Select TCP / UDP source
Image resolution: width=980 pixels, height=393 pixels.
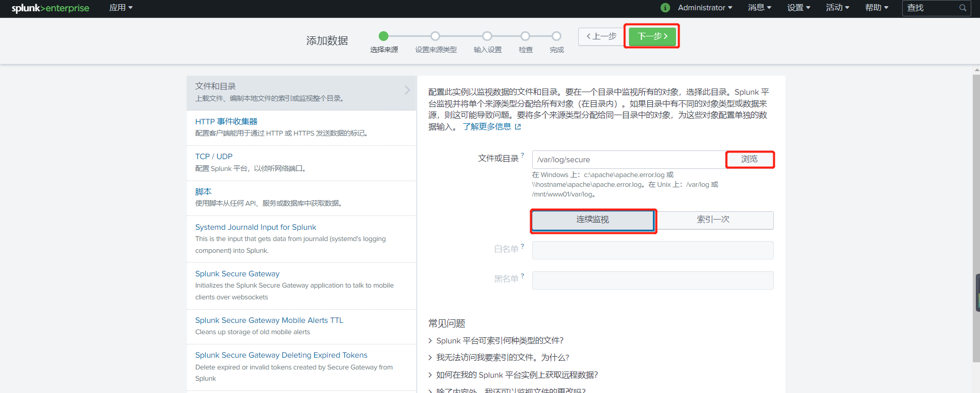click(301, 163)
